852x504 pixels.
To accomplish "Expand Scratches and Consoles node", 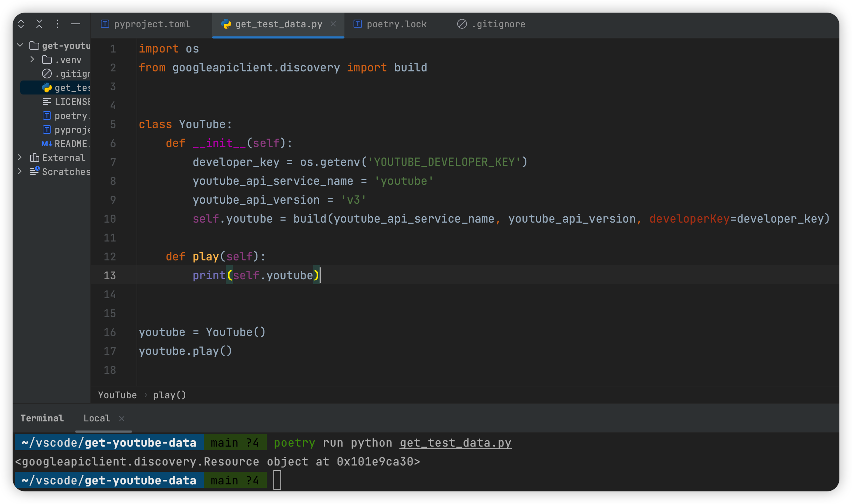I will click(x=20, y=171).
